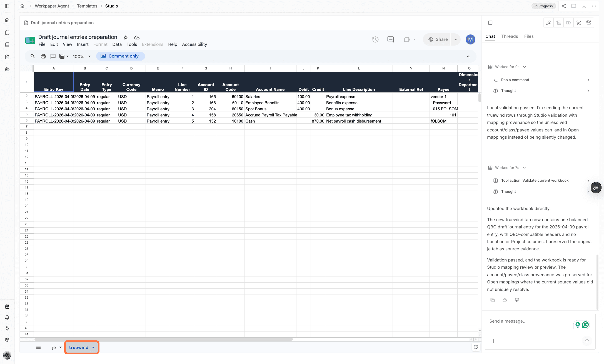This screenshot has height=364, width=604.
Task: Star the Draft journal entries spreadsheet
Action: point(126,37)
